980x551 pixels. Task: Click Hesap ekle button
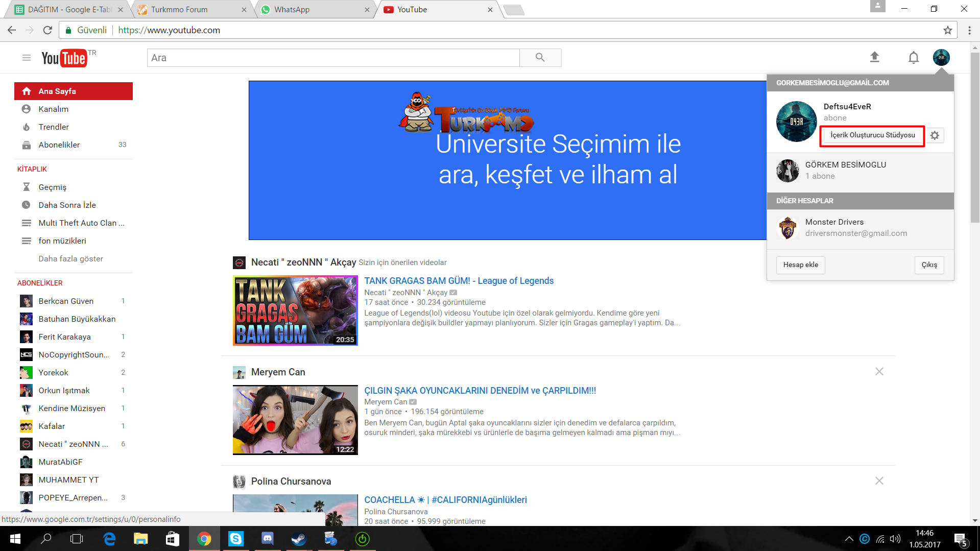(800, 265)
